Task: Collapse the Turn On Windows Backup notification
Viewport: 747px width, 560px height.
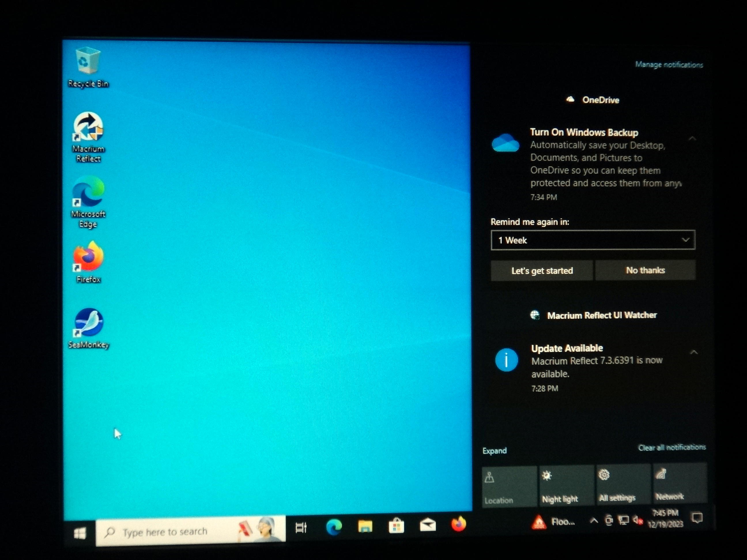Action: [x=692, y=138]
